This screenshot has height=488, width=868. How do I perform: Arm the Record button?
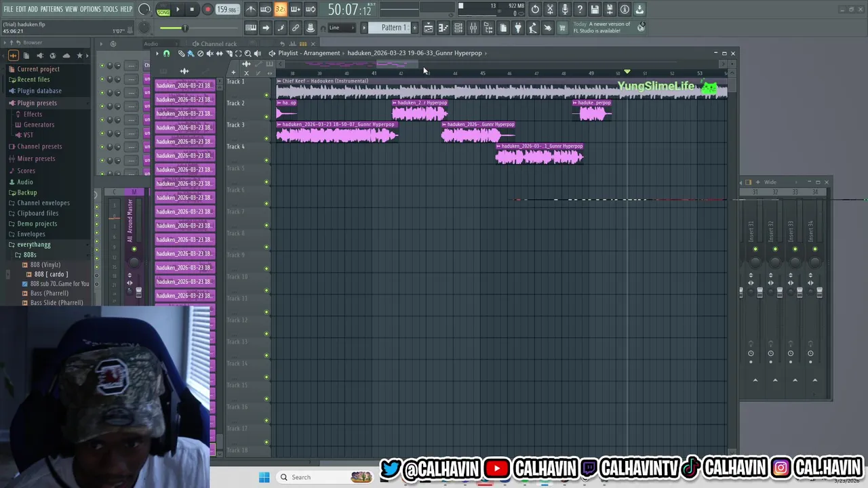(x=208, y=9)
